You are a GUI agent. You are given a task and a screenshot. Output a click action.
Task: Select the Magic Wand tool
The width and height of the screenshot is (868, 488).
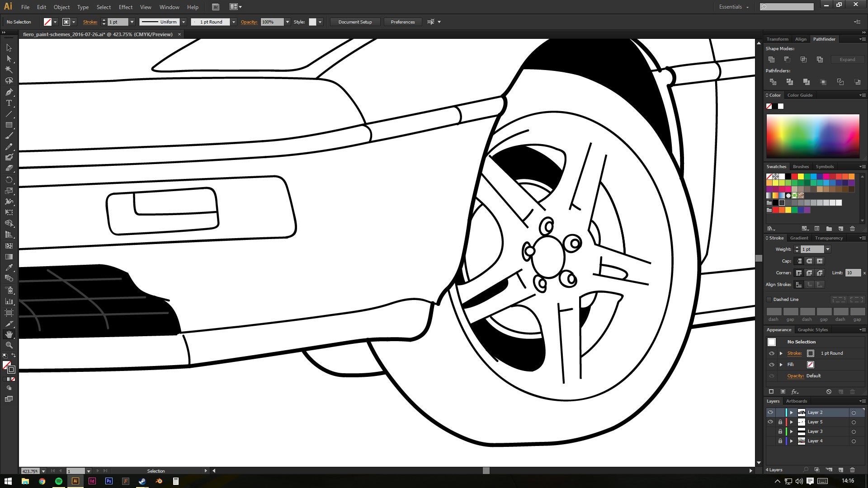(9, 70)
